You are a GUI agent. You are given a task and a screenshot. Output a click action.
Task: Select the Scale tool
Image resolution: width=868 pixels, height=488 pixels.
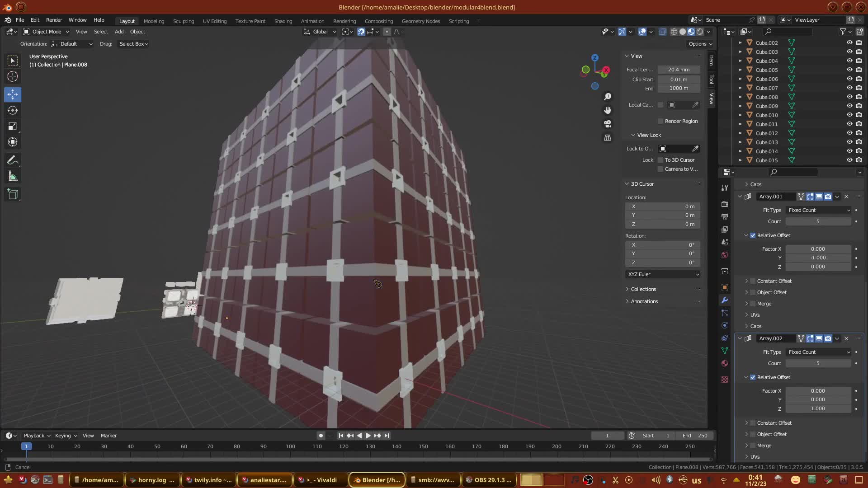click(x=13, y=127)
